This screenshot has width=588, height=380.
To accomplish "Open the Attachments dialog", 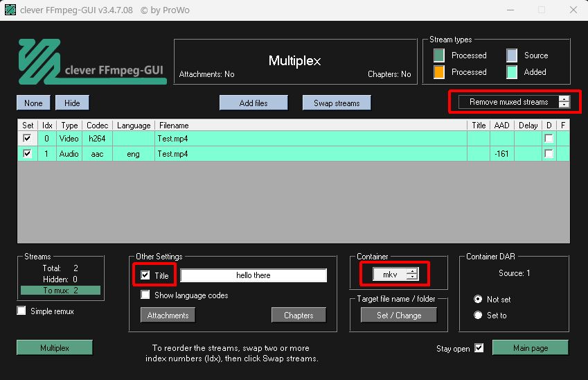I will pyautogui.click(x=168, y=315).
